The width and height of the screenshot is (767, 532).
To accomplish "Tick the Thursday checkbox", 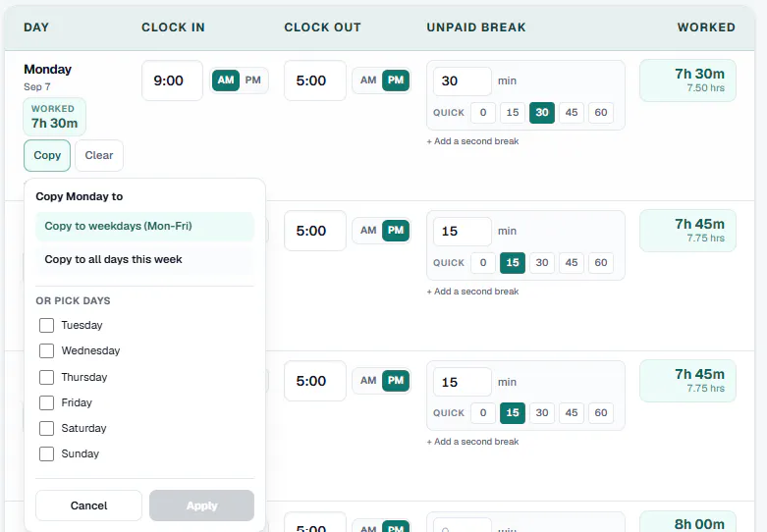I will (46, 377).
